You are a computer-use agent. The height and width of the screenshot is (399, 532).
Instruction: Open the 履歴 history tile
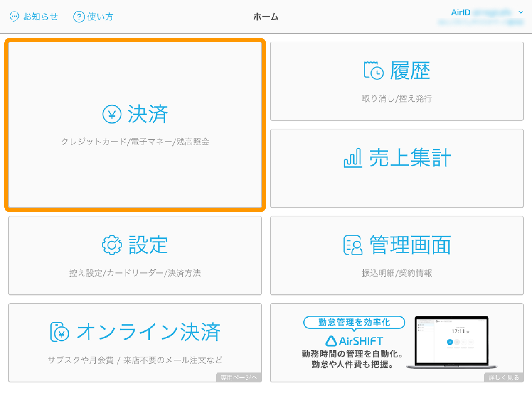(397, 81)
